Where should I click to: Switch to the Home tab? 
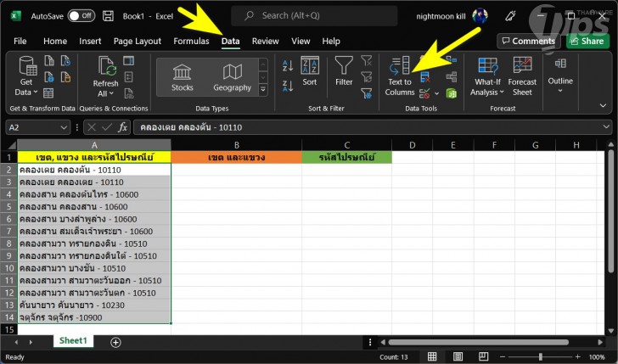click(x=55, y=41)
